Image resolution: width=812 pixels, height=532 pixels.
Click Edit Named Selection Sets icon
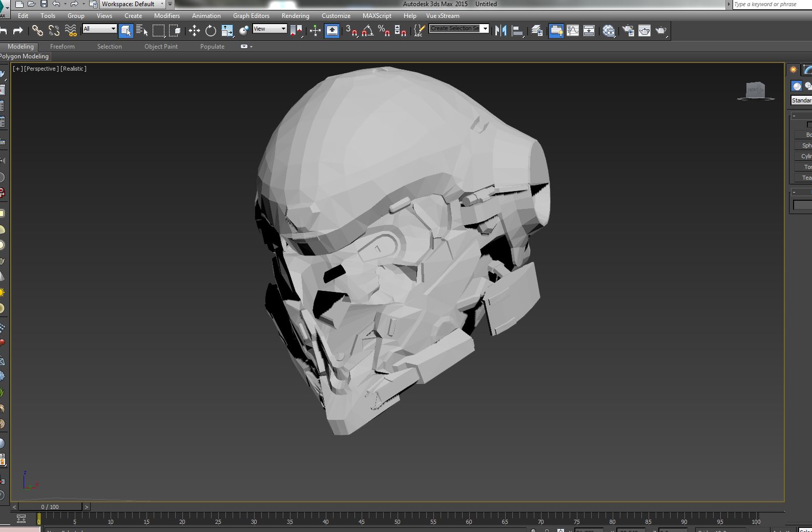(419, 31)
